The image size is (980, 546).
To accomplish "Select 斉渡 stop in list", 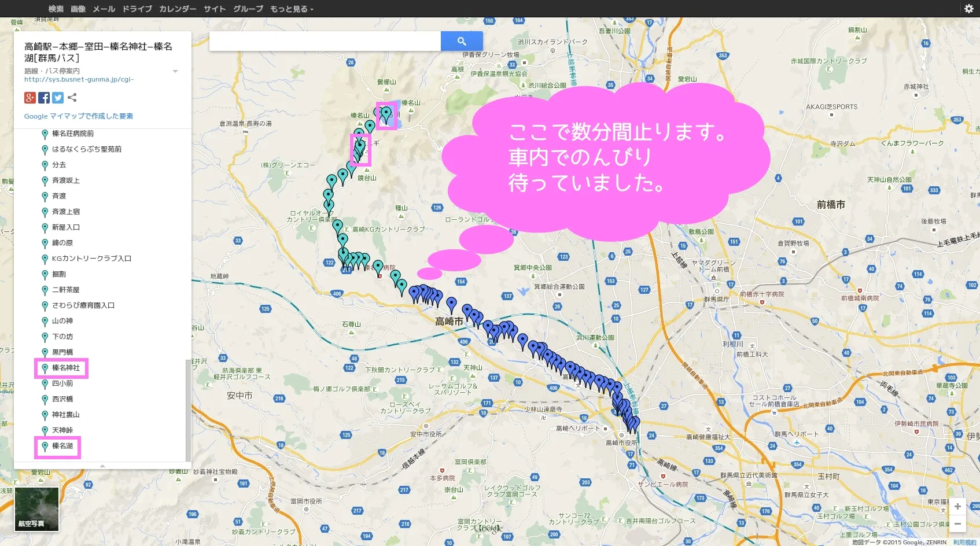I will pyautogui.click(x=59, y=196).
